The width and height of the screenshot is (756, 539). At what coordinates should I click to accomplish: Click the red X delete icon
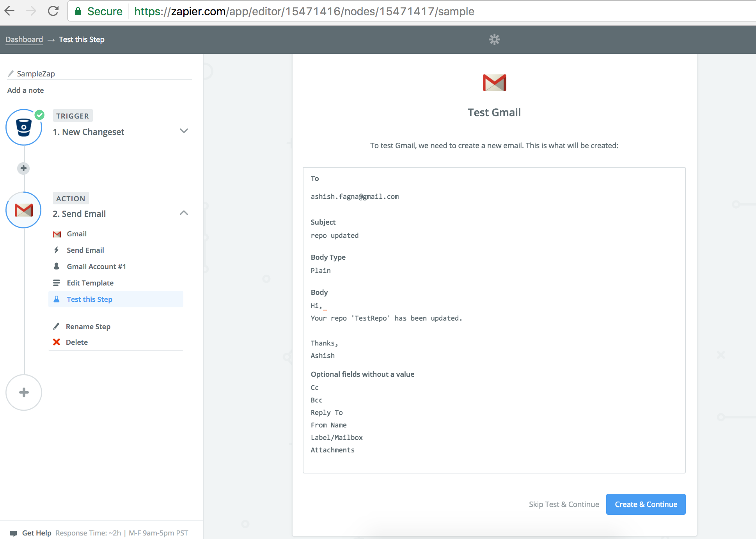pos(57,342)
